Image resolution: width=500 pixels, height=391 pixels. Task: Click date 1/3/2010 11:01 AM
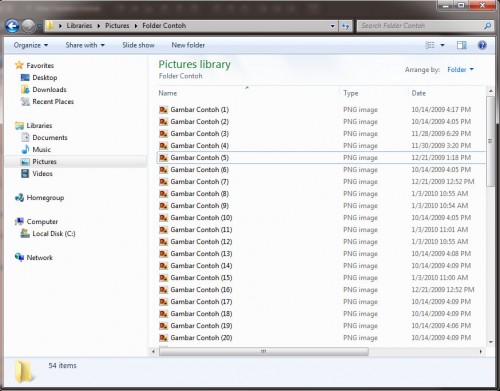pos(440,230)
